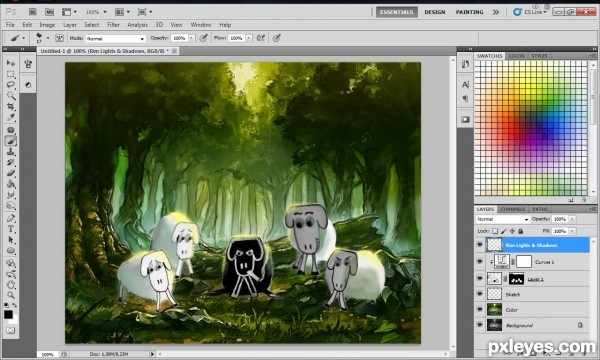Switch to the Channels tab
Screen dimensions: 600x360
[513, 209]
